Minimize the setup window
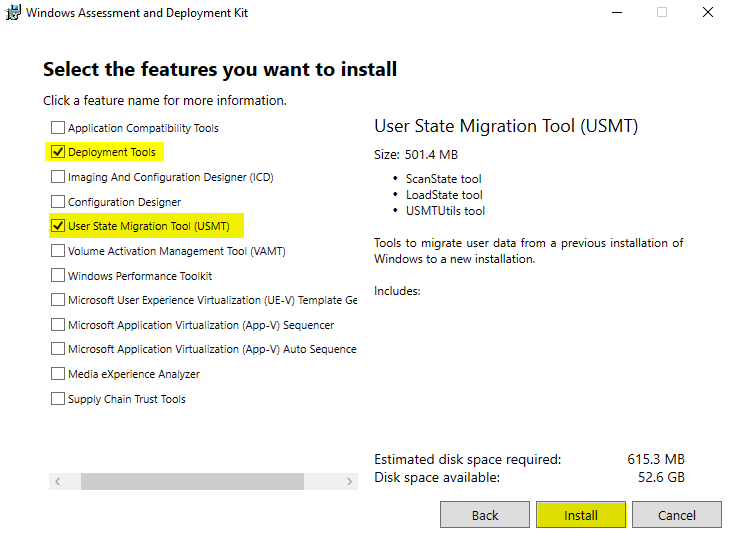The height and width of the screenshot is (538, 730). coord(615,13)
